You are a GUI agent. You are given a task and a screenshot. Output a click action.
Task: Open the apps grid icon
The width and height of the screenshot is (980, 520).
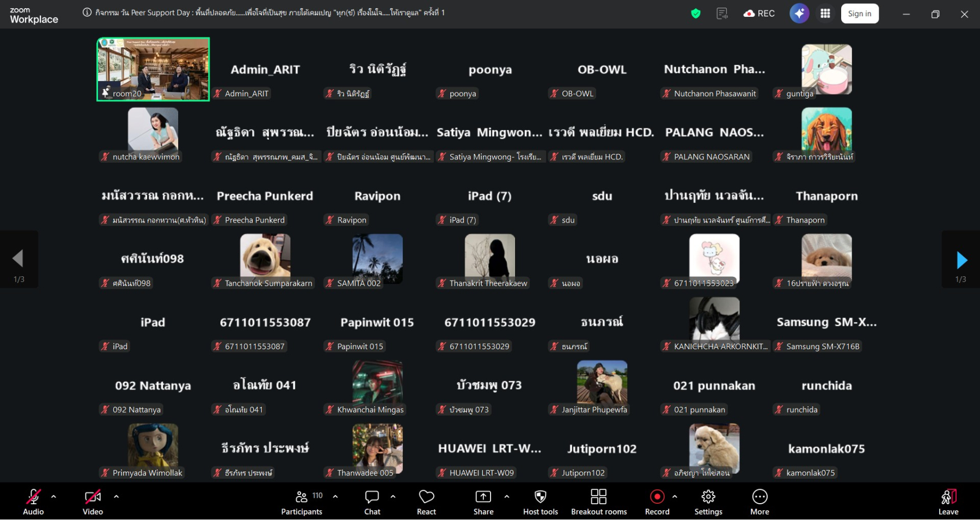coord(825,14)
